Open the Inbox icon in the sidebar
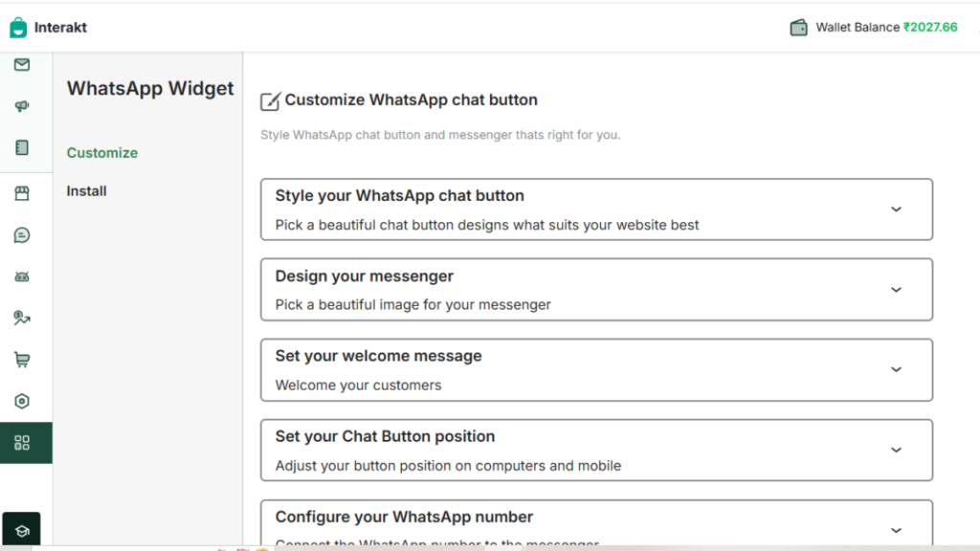The image size is (980, 551). point(24,65)
